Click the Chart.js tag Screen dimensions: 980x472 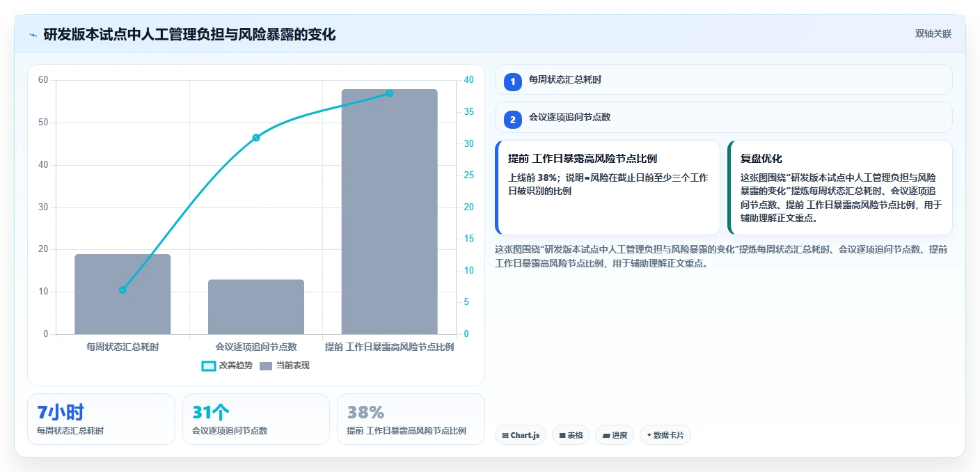tap(521, 435)
